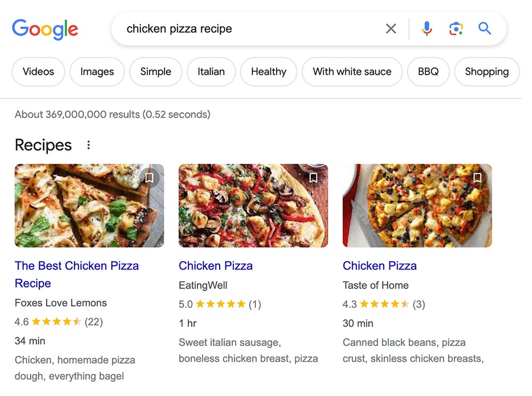This screenshot has width=532, height=396.
Task: Choose the Simple recipes filter
Action: tap(155, 71)
